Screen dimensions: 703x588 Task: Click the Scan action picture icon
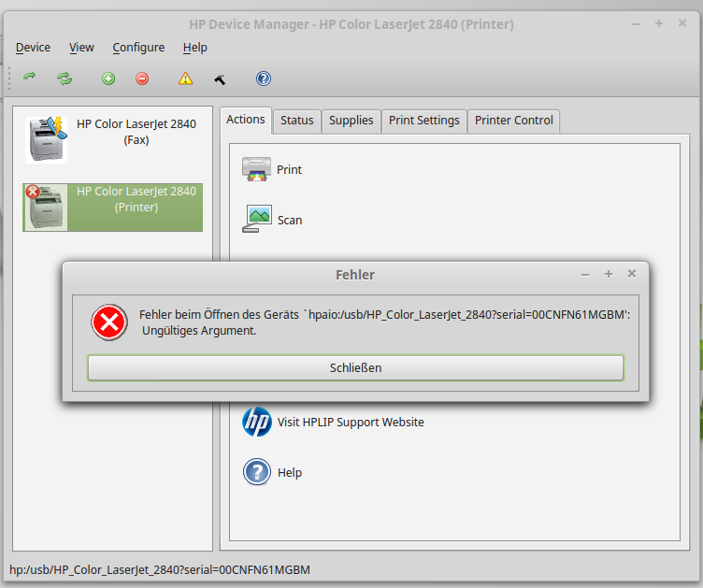[x=257, y=218]
